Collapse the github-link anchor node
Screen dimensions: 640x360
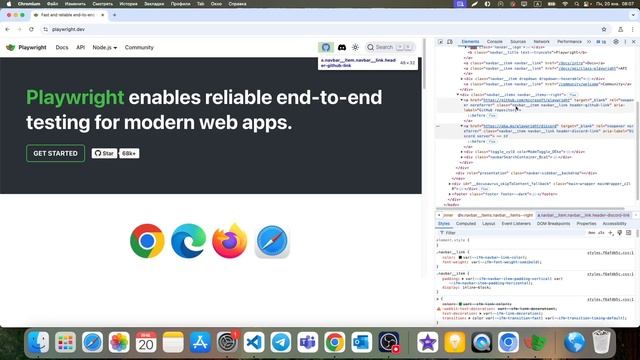[462, 100]
